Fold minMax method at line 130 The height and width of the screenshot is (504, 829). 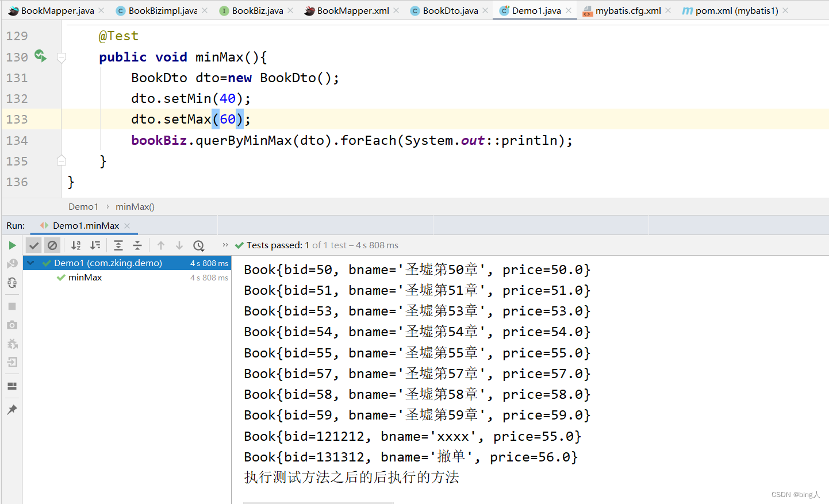62,57
